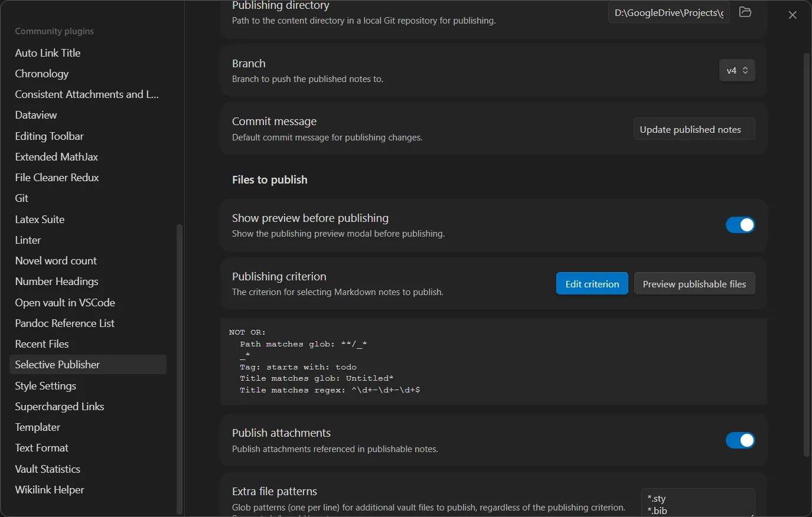Toggle Show preview before publishing switch
Viewport: 812px width, 517px height.
click(741, 225)
